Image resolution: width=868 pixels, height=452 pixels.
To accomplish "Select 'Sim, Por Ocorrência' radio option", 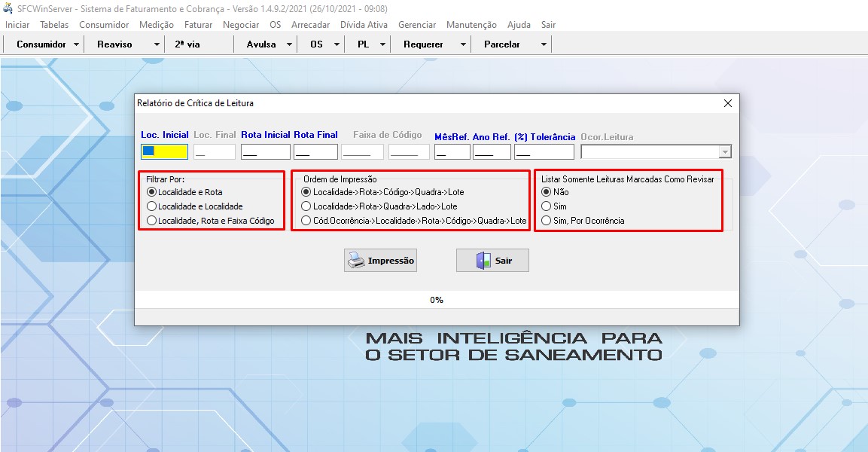I will pos(547,221).
